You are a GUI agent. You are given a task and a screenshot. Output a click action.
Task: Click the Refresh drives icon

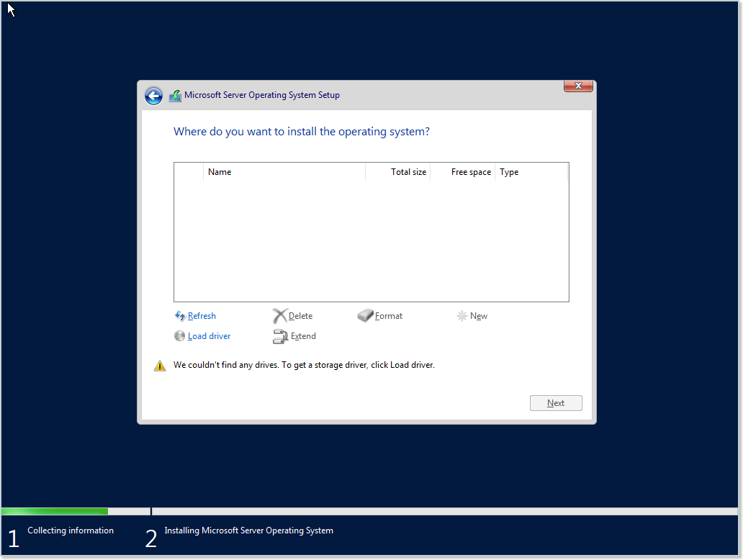179,315
